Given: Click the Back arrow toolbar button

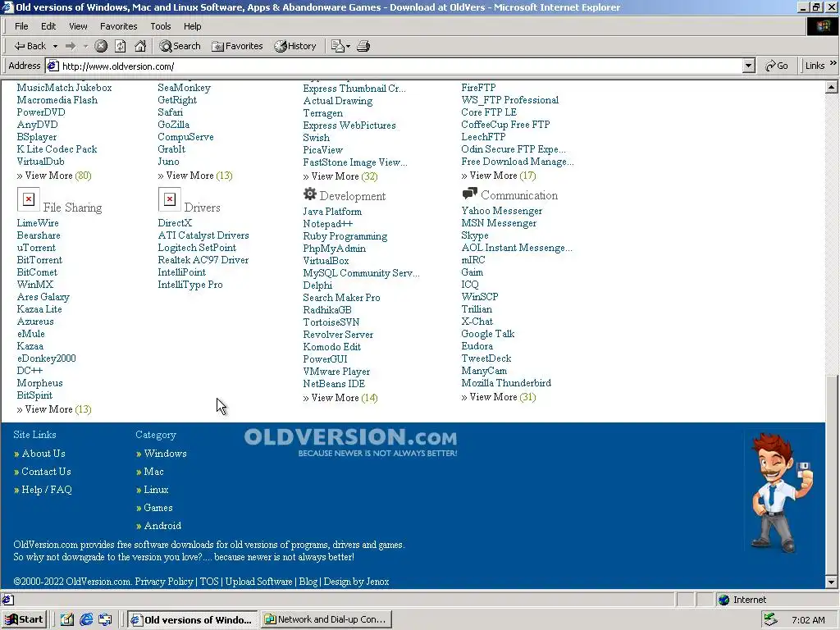Looking at the screenshot, I should click(30, 46).
